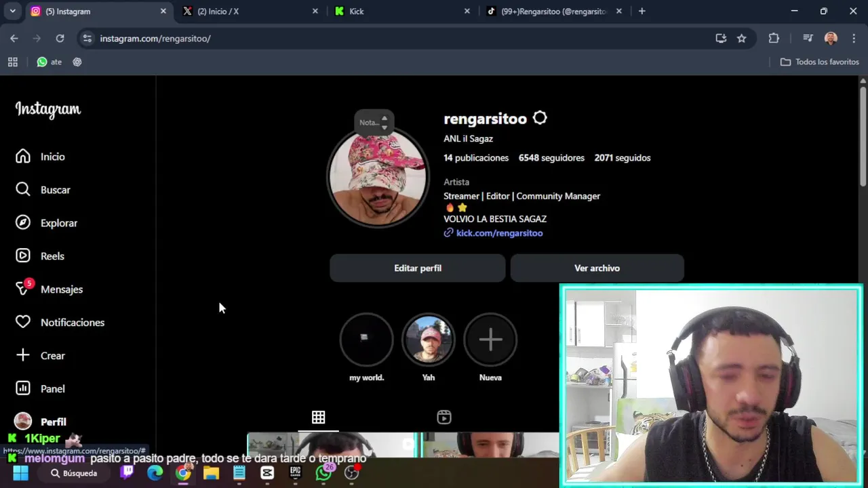This screenshot has height=488, width=868.
Task: Open Perfil in the sidebar
Action: click(41, 422)
